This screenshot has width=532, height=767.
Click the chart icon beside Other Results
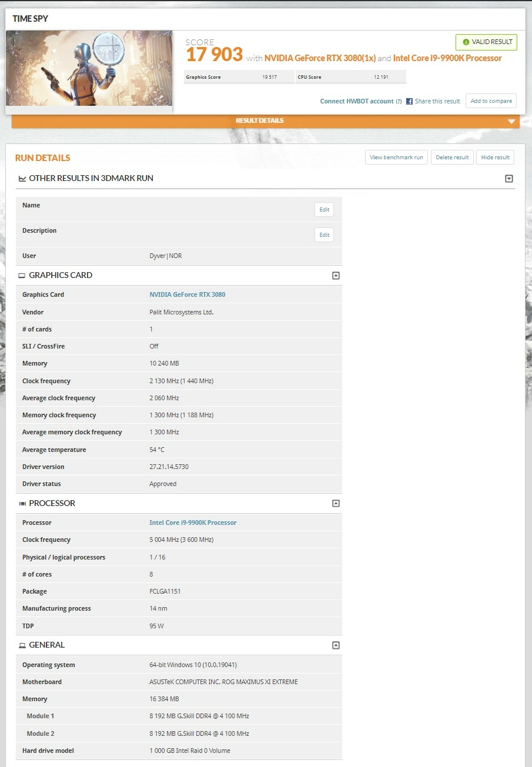(x=22, y=179)
